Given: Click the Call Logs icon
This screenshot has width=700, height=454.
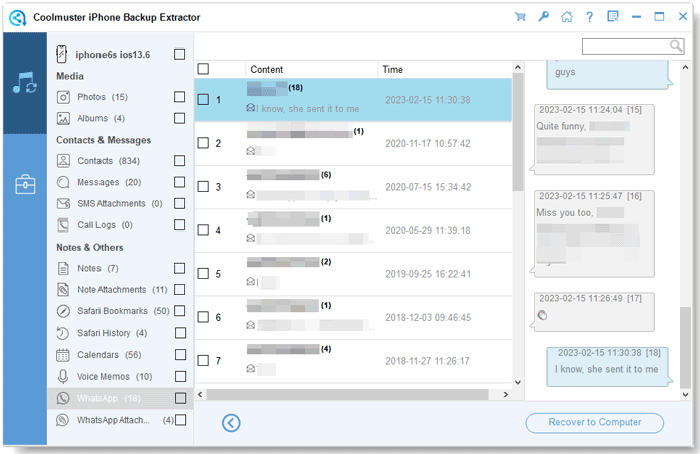Looking at the screenshot, I should click(63, 225).
